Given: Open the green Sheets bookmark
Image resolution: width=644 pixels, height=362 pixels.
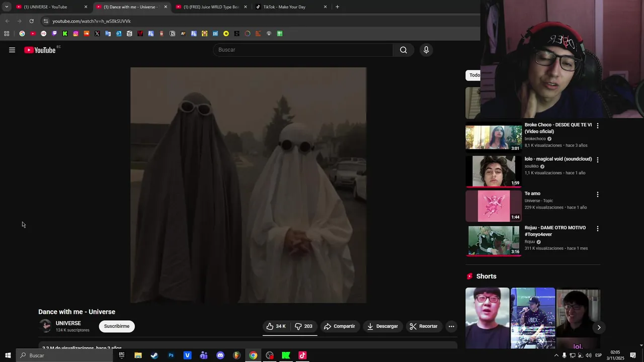Looking at the screenshot, I should click(280, 34).
